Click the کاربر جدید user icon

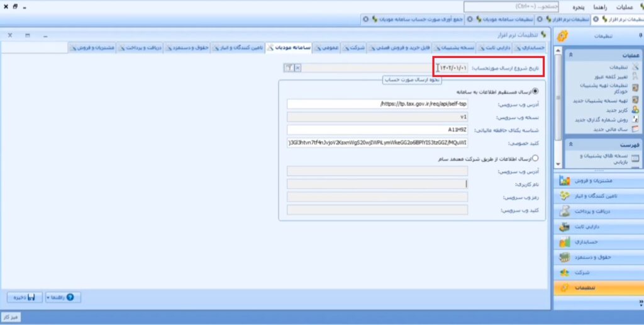coord(635,110)
